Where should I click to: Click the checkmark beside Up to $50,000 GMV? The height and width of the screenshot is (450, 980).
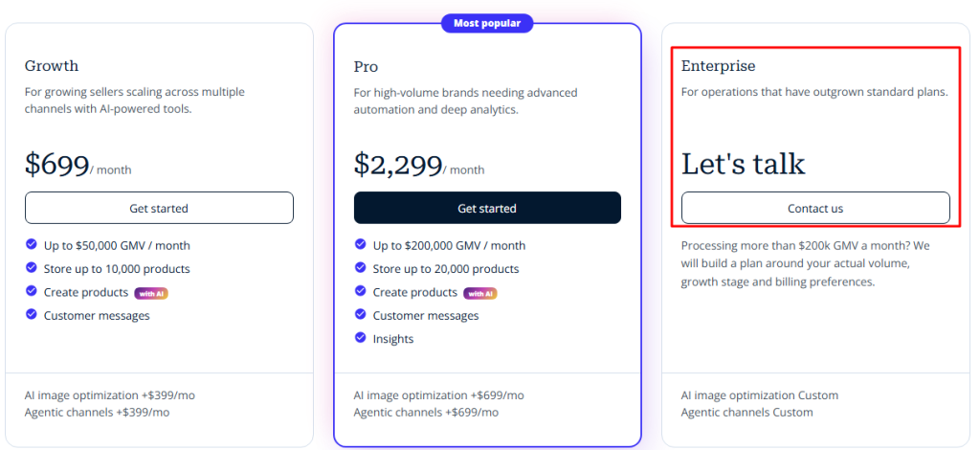[x=32, y=244]
